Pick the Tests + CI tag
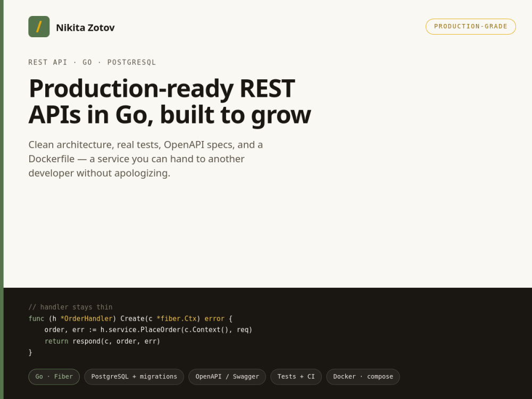This screenshot has height=399, width=532. [296, 377]
